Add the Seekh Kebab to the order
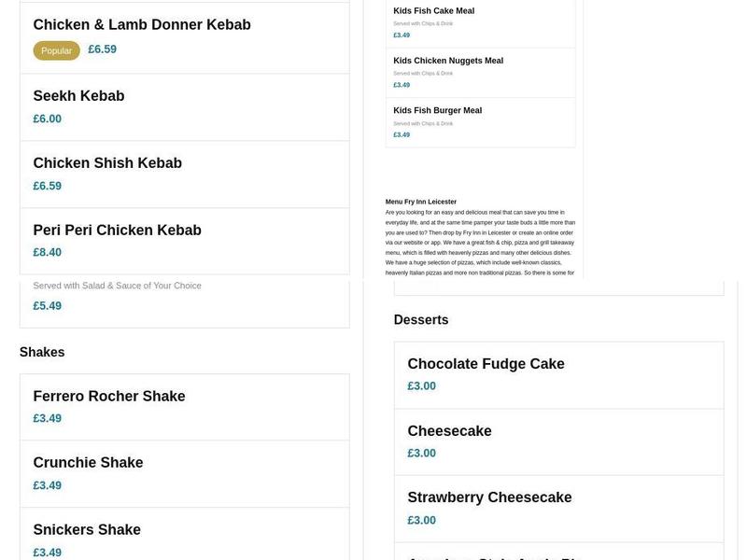Viewport: 747px width, 560px height. [x=78, y=96]
